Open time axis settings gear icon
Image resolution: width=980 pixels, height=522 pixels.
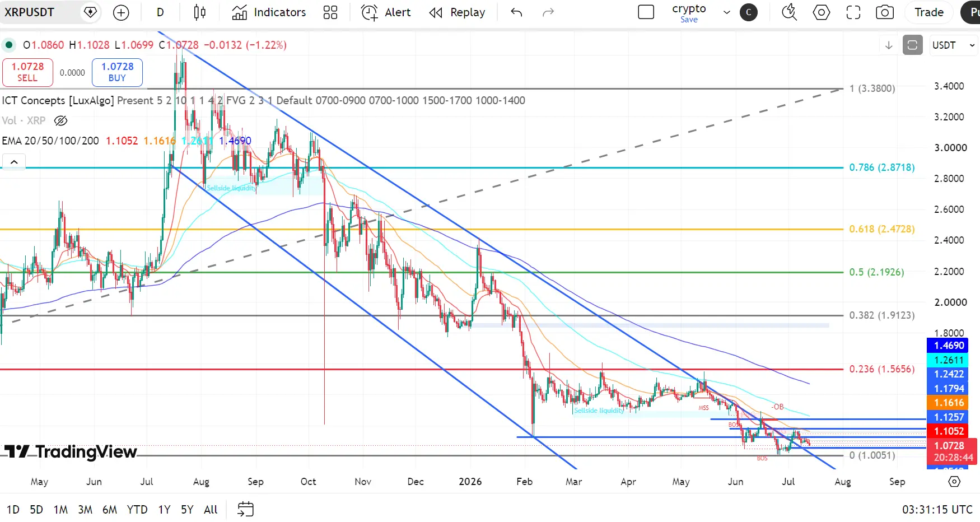[x=954, y=482]
